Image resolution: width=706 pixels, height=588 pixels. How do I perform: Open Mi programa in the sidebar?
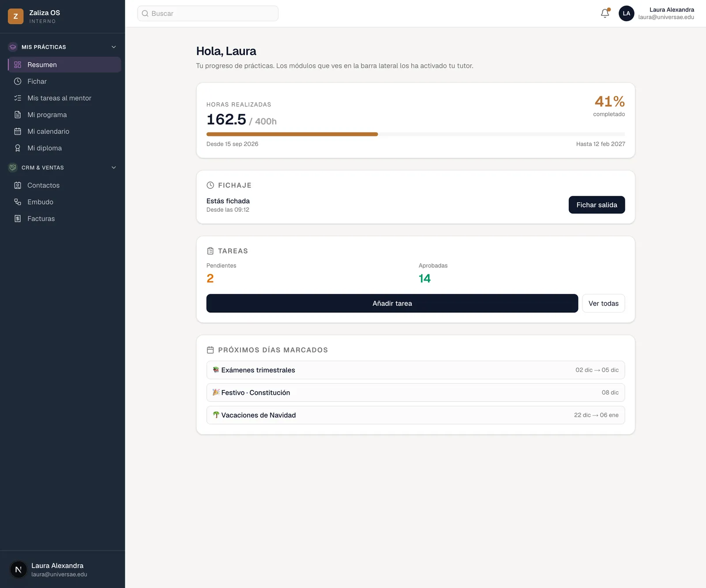[x=64, y=115]
